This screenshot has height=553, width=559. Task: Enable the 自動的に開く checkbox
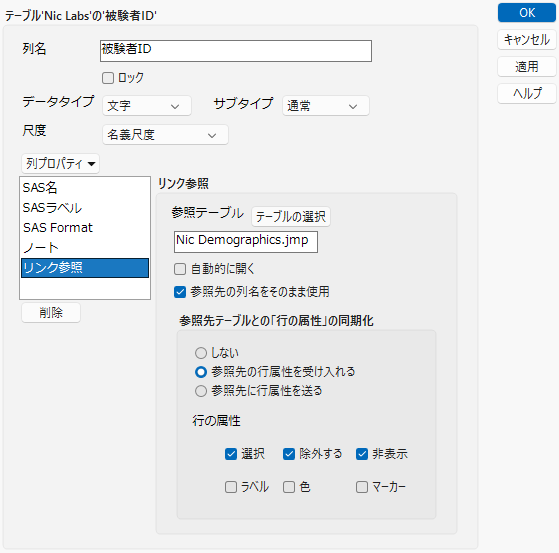tap(180, 269)
